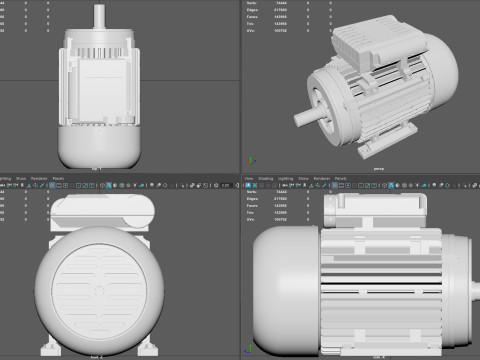Toggle shadows in side view toolbar
This screenshot has height=360, width=480.
(x=424, y=185)
